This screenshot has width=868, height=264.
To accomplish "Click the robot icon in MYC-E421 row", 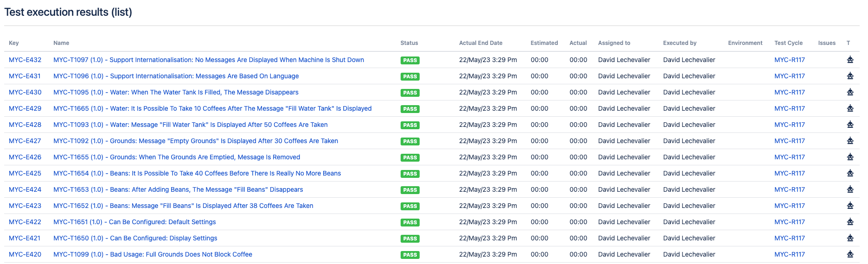I will click(850, 238).
